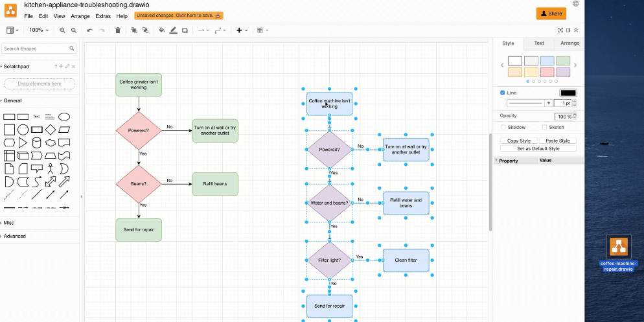Click the orange Share button
This screenshot has height=322, width=644.
point(551,14)
